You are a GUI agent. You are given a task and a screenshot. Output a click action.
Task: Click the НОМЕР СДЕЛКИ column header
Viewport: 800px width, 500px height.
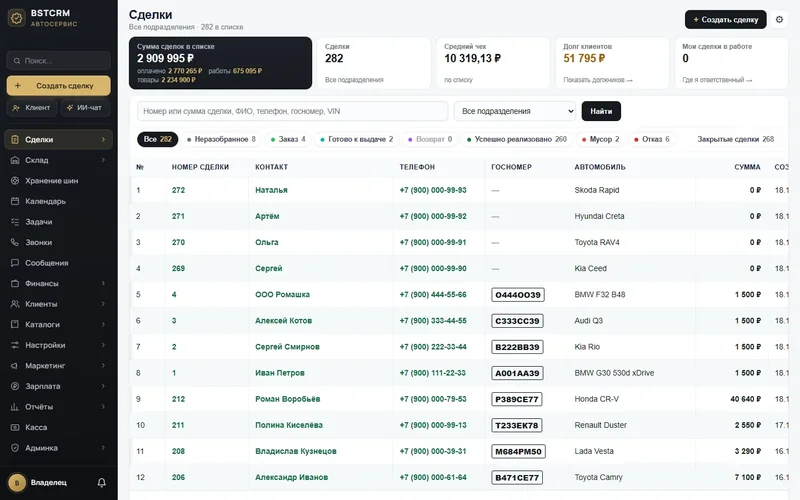click(200, 167)
